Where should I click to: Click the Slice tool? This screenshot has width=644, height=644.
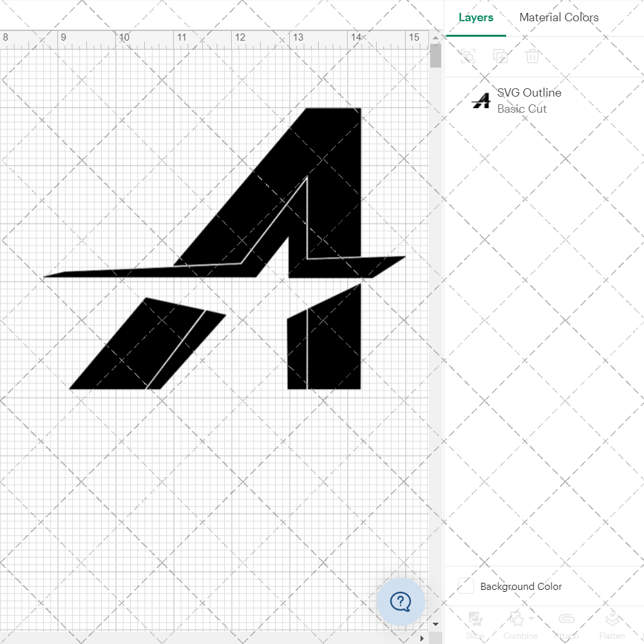tap(475, 625)
